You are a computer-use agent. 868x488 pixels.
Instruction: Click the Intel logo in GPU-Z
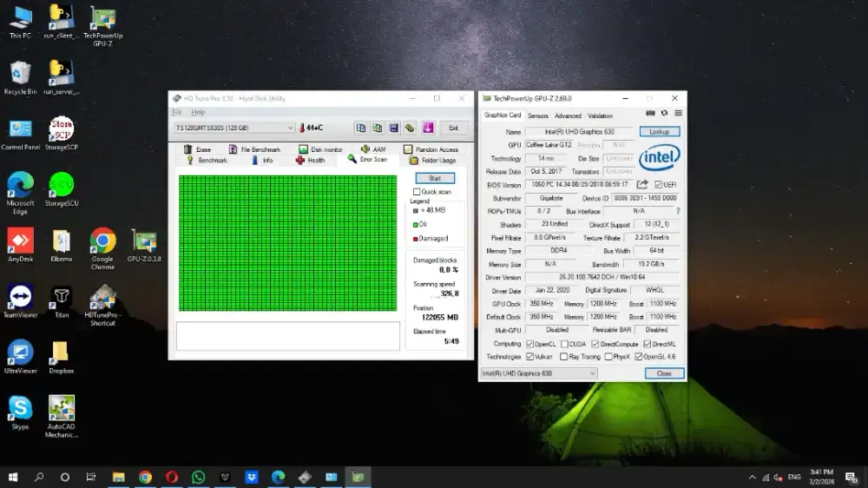(660, 158)
